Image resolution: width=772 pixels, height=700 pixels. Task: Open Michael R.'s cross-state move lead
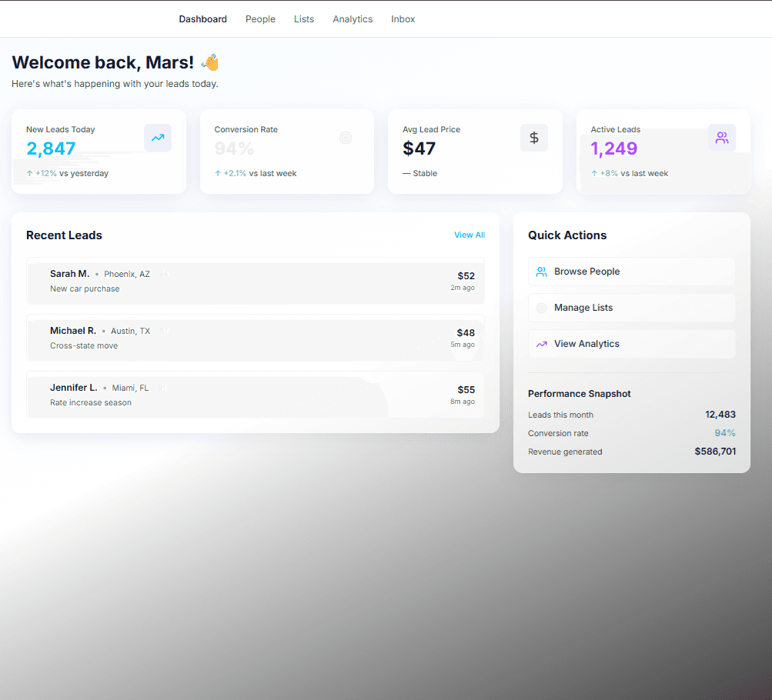pyautogui.click(x=256, y=338)
